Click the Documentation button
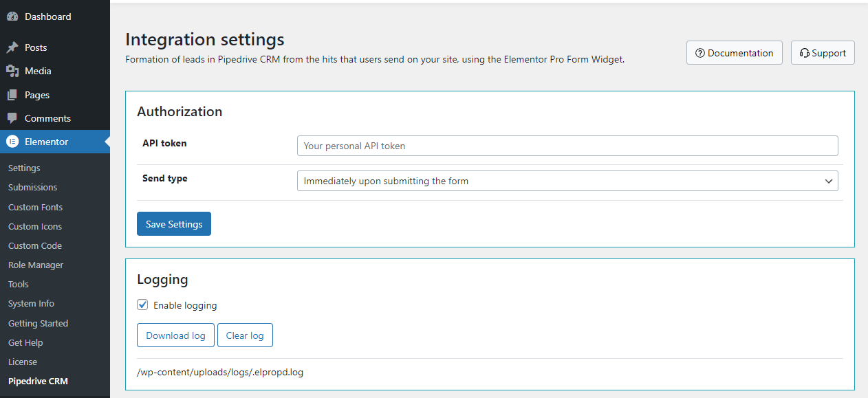The height and width of the screenshot is (398, 868). click(734, 53)
